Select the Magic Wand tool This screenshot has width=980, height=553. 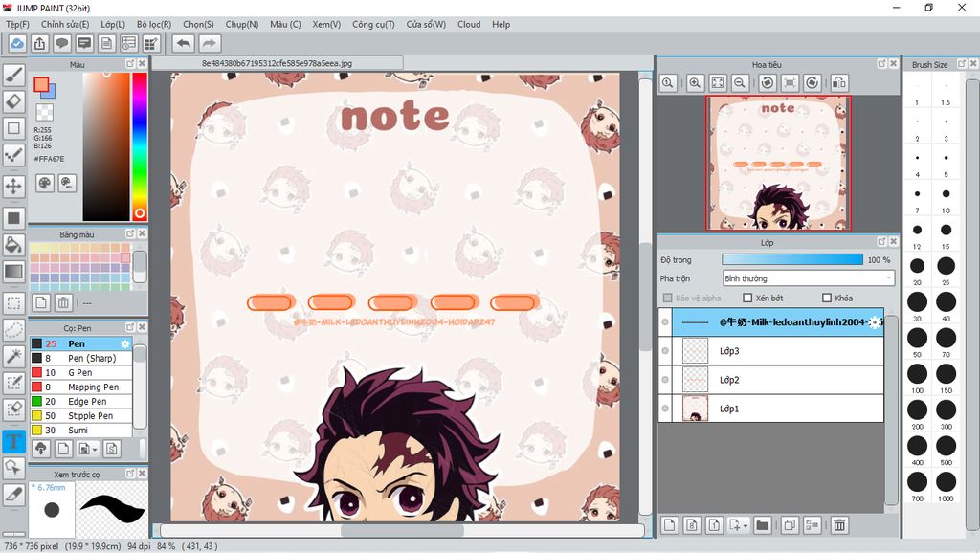tap(13, 356)
